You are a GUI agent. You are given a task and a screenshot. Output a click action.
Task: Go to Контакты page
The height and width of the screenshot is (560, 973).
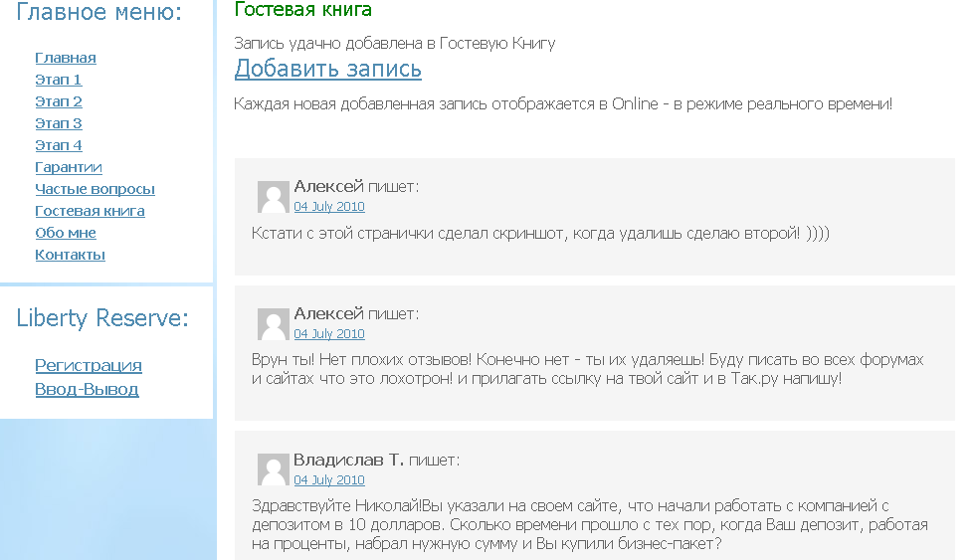click(70, 255)
